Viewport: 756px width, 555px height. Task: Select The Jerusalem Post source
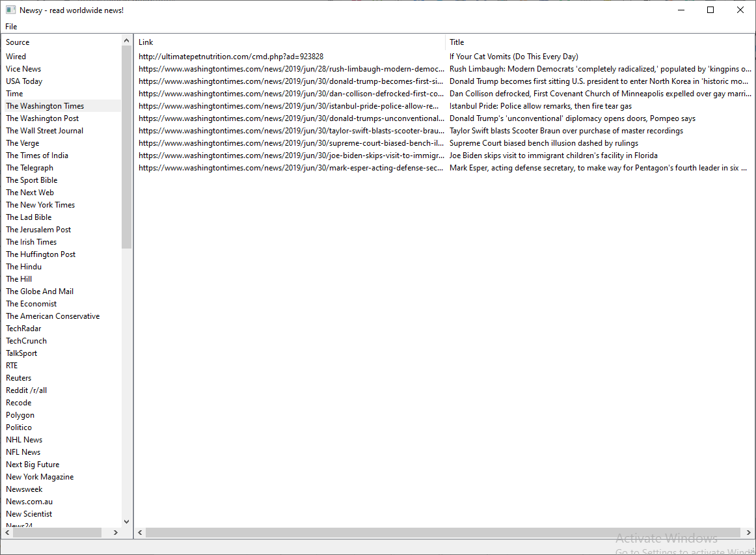click(x=38, y=230)
